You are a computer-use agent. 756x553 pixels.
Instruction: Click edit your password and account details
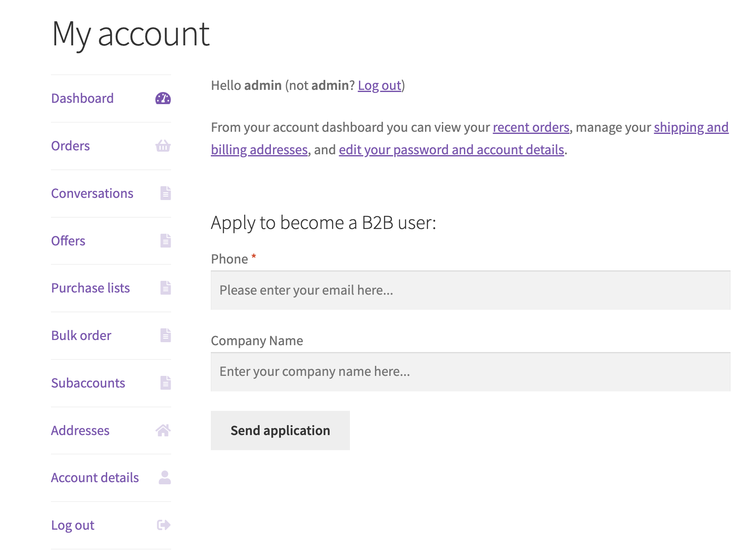coord(451,150)
